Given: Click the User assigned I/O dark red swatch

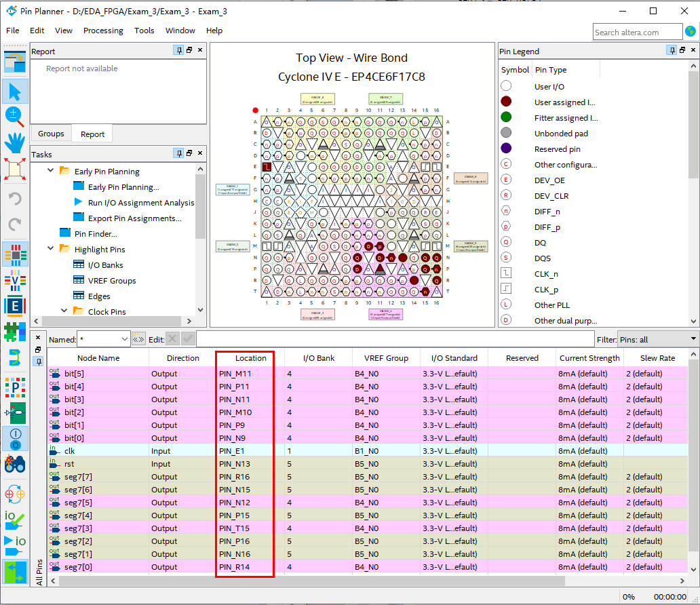Looking at the screenshot, I should tap(506, 101).
